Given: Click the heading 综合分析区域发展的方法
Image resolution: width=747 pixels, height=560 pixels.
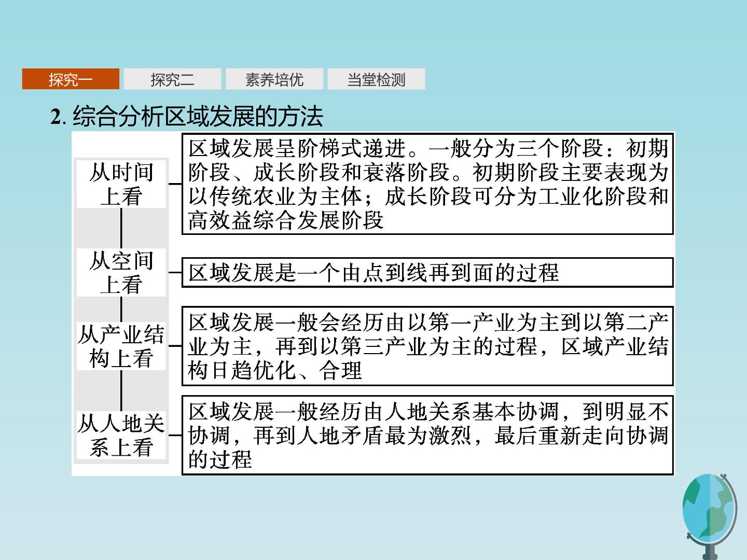Looking at the screenshot, I should (x=198, y=116).
